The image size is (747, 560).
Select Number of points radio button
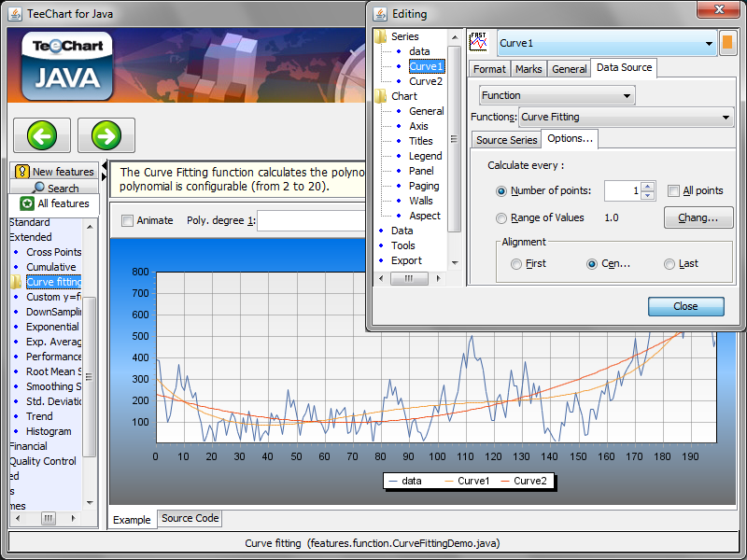point(500,191)
